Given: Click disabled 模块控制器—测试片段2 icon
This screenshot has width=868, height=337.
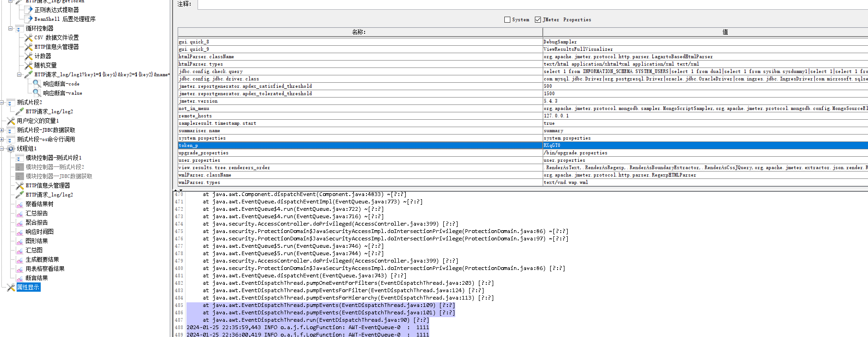Looking at the screenshot, I should tap(20, 167).
